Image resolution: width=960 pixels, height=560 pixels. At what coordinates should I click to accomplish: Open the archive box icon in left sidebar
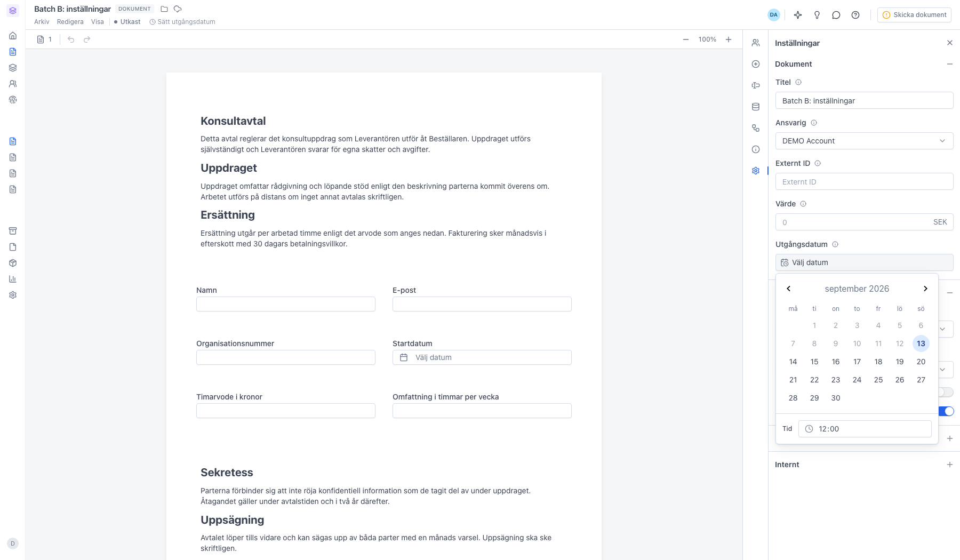(x=13, y=231)
